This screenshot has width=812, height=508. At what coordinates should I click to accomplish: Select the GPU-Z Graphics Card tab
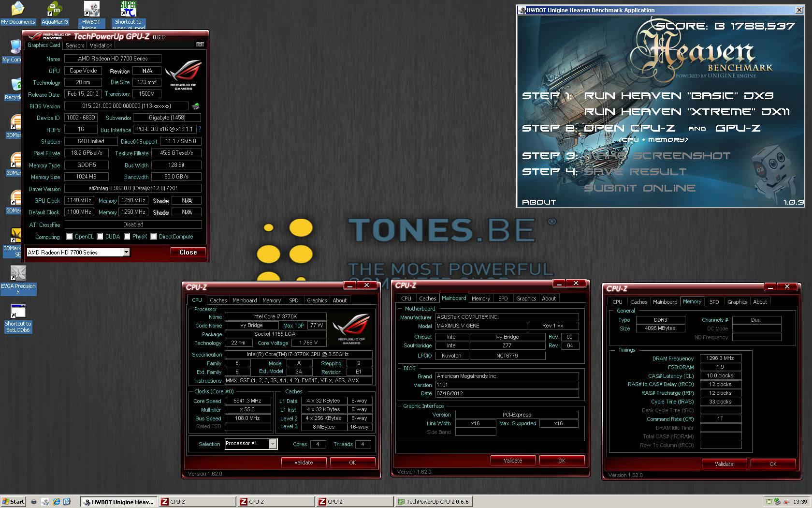point(44,45)
